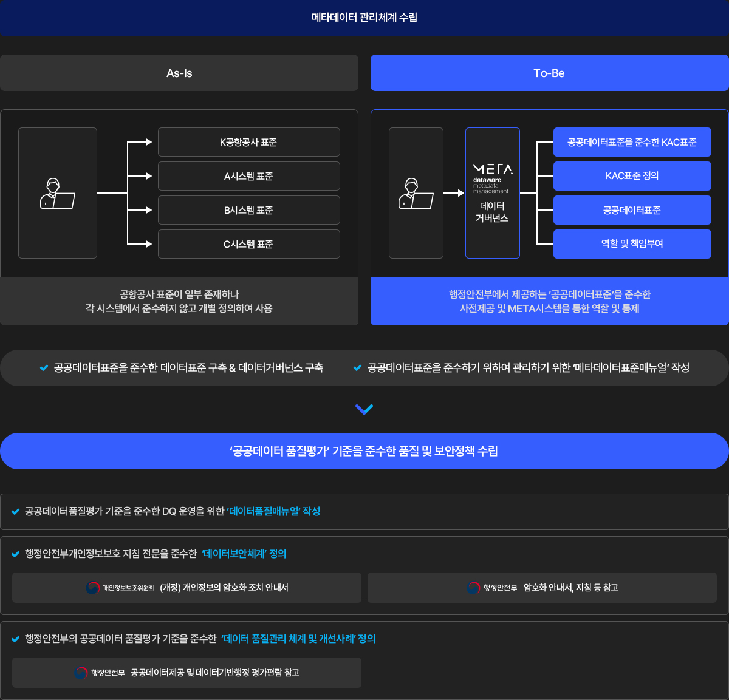729x700 pixels.
Task: Click the checkmark beside '메타데이터표준매뉴얼' 작성
Action: coord(357,368)
